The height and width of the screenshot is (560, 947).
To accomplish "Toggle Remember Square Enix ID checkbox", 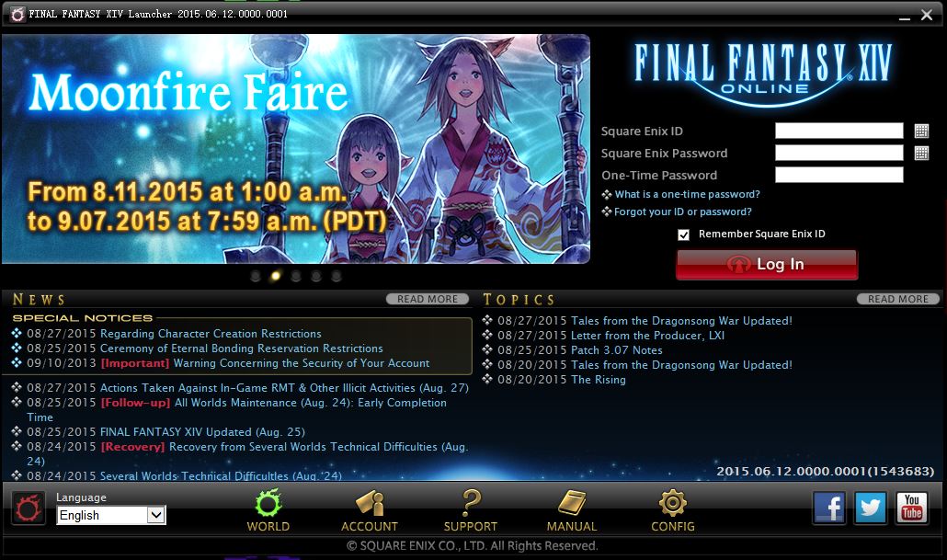I will point(683,234).
